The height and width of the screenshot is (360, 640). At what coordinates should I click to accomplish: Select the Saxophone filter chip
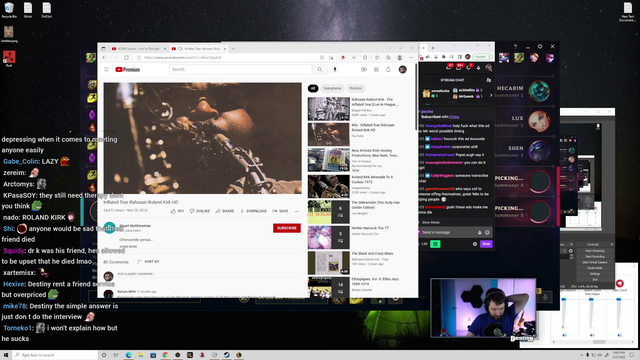coord(332,88)
